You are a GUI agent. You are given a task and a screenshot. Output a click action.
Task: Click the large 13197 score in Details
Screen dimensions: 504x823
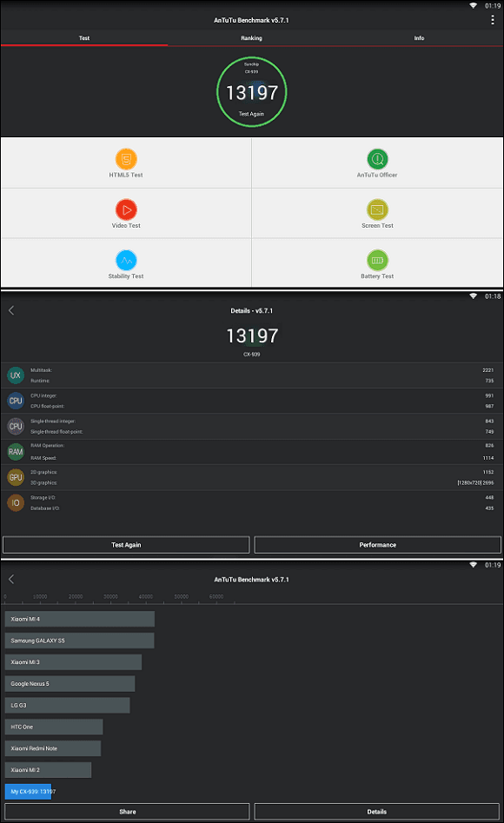click(252, 336)
